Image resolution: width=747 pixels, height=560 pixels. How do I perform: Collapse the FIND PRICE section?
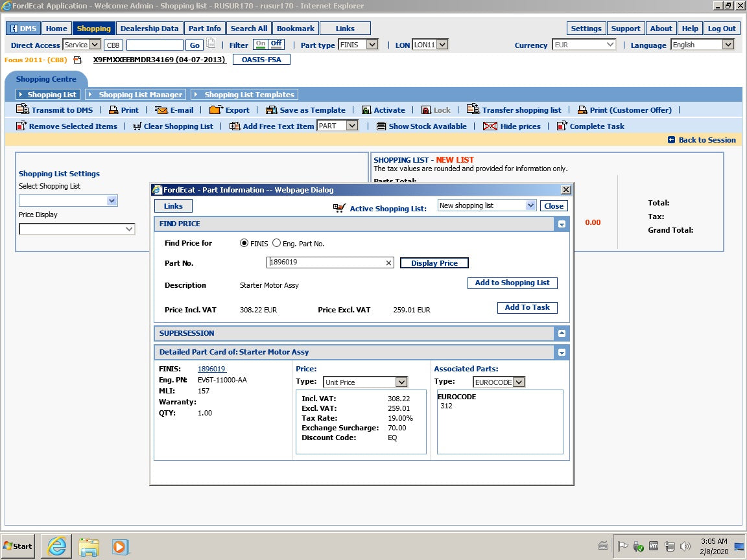click(562, 224)
